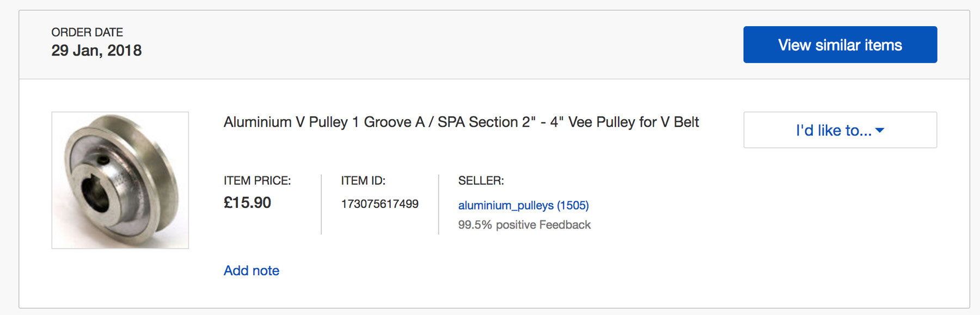Visit the aluminium_pulleys seller profile

point(506,205)
